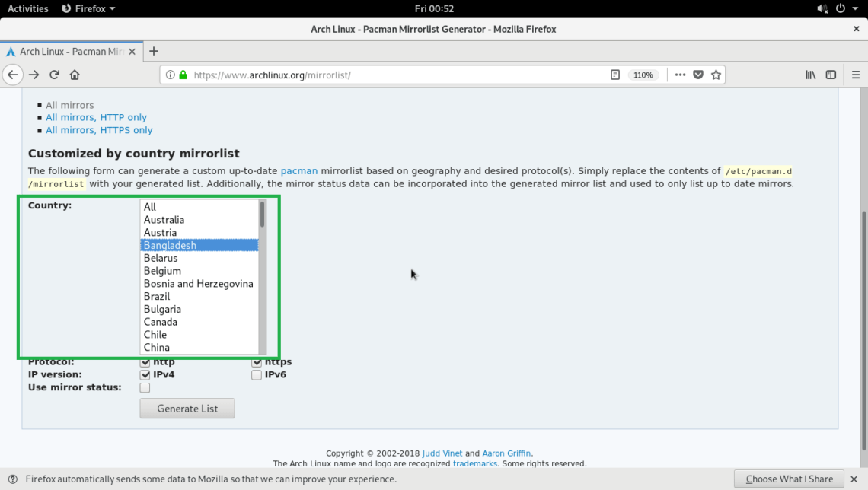Open All mirrors, HTTP only link

pyautogui.click(x=97, y=117)
